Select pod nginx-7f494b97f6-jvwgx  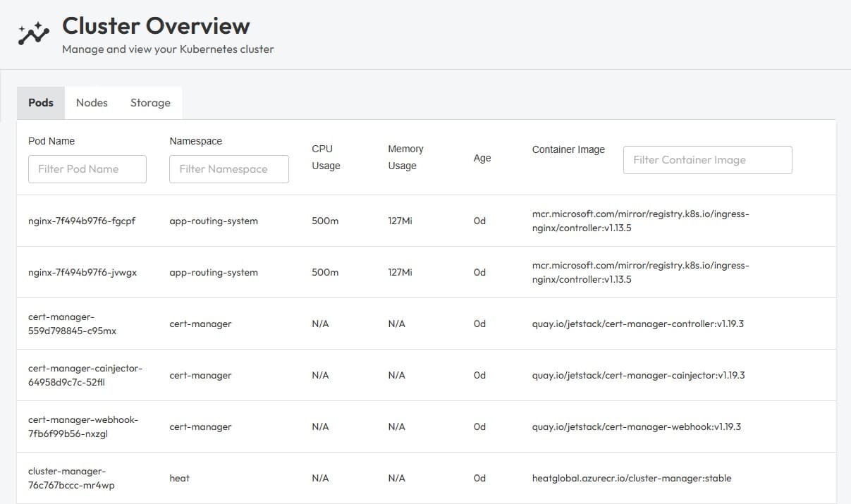82,272
